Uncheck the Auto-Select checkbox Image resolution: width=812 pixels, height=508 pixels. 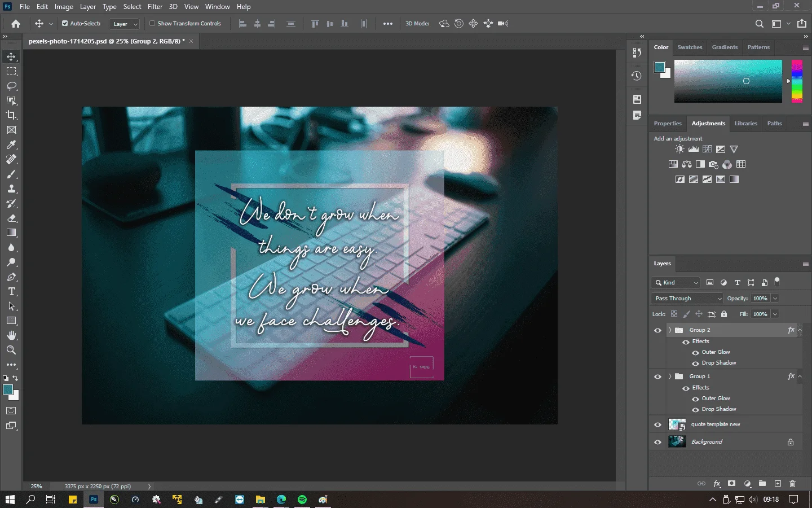[65, 23]
